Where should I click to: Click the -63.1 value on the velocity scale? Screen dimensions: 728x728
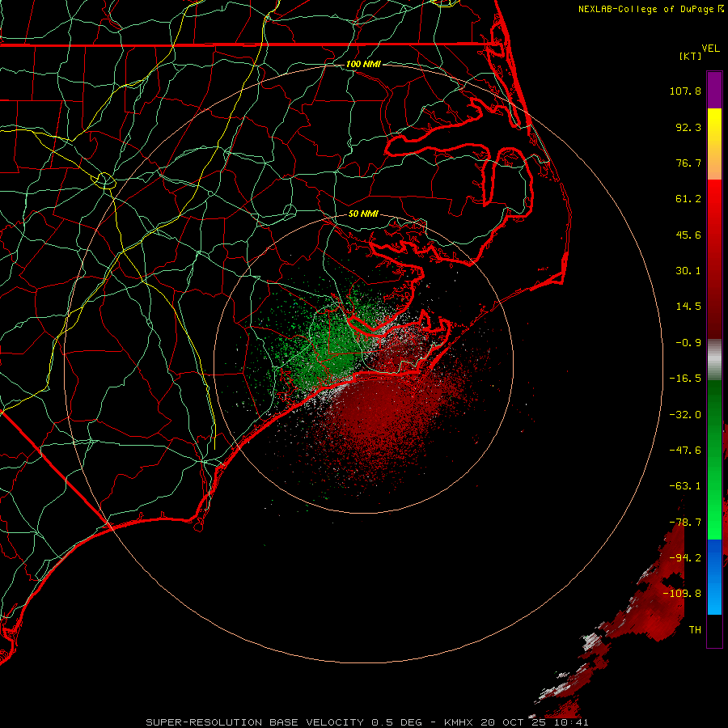coord(685,486)
